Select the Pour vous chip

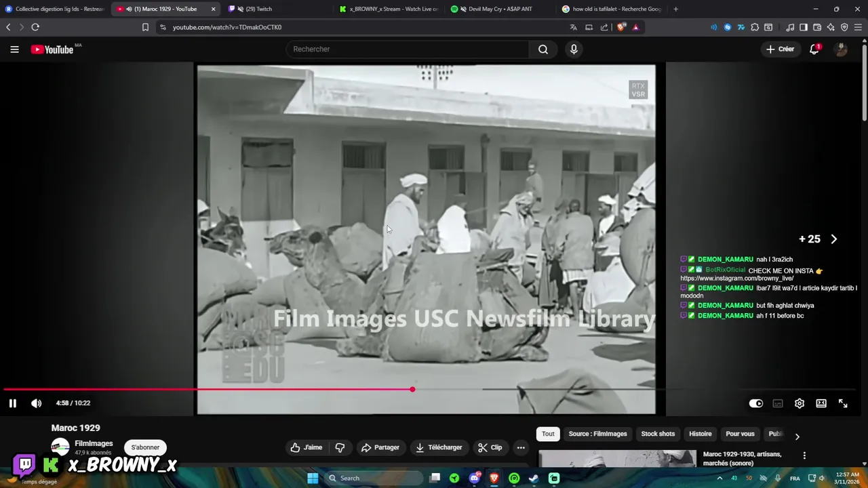740,434
